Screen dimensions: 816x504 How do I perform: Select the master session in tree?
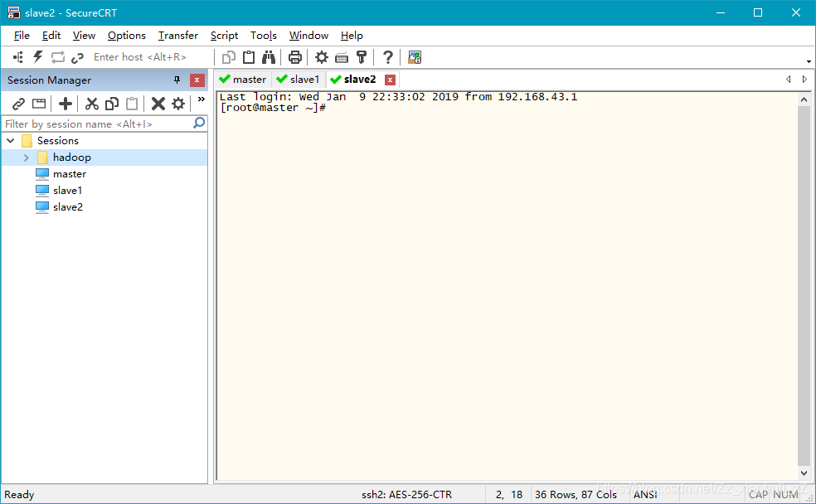click(x=69, y=174)
